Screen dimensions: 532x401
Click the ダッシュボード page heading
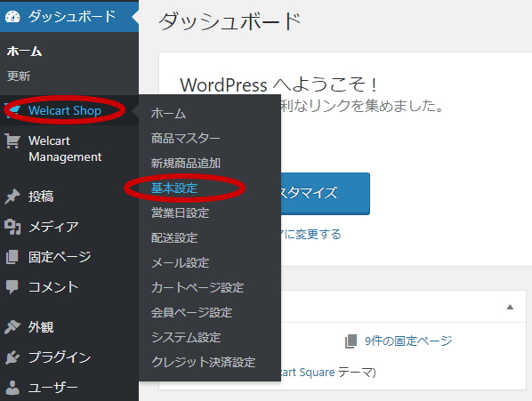230,21
